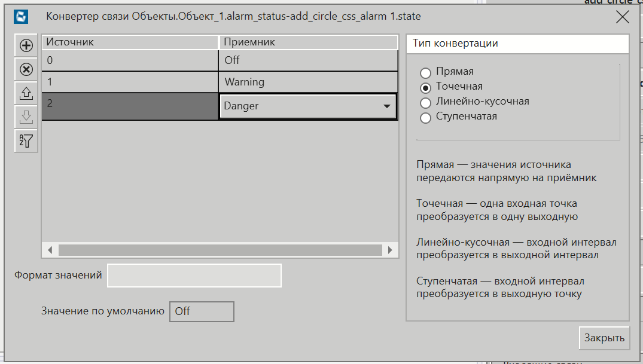This screenshot has height=364, width=643.
Task: Click the move row down icon
Action: (x=26, y=117)
